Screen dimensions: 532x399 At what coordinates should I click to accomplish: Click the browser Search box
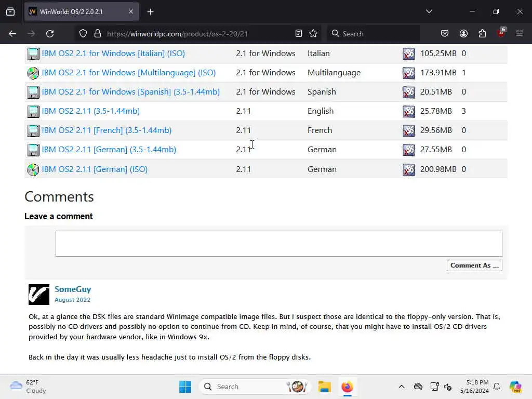[x=373, y=34]
